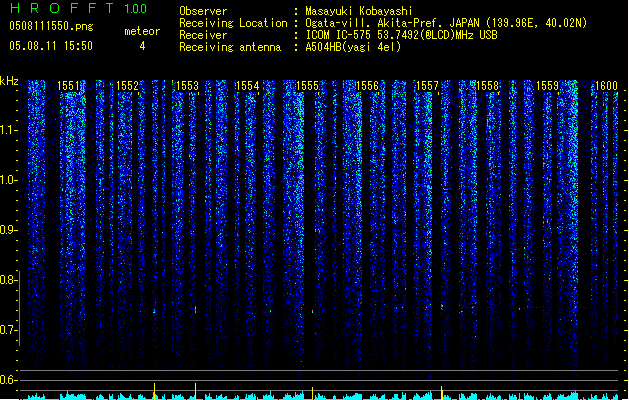Click the Receiving Location label
This screenshot has width=629, height=400.
[x=233, y=23]
